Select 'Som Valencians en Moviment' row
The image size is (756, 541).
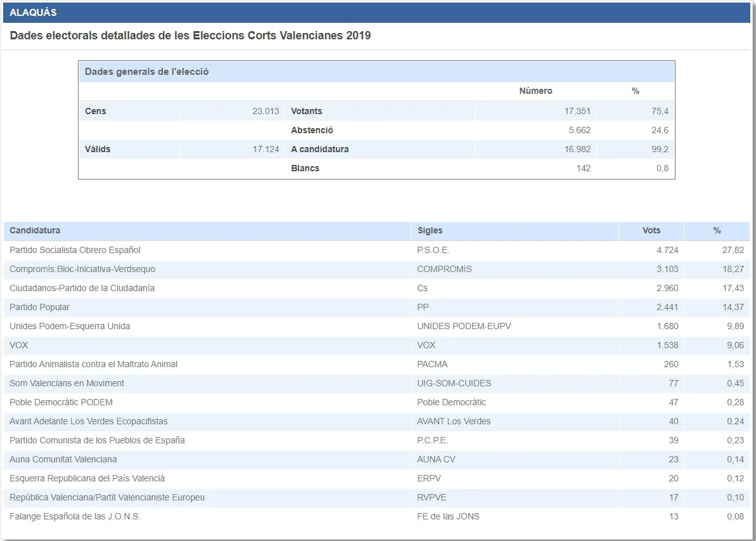point(376,383)
